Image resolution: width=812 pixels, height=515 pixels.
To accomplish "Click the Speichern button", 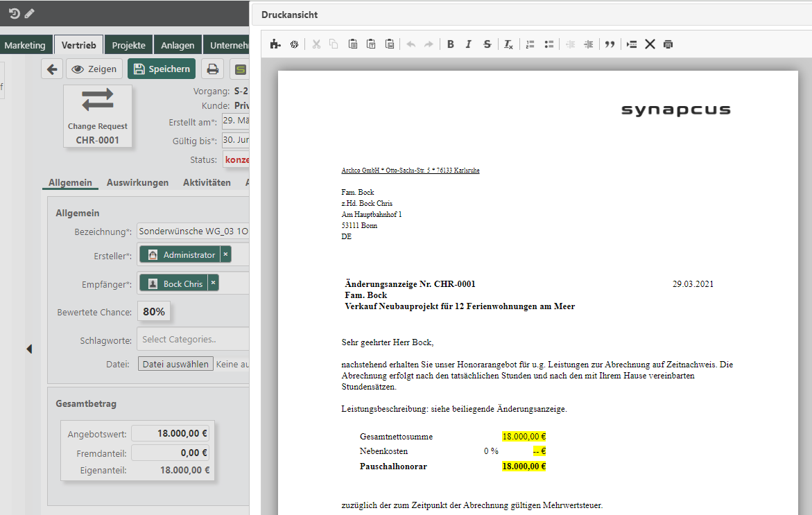I will point(162,69).
